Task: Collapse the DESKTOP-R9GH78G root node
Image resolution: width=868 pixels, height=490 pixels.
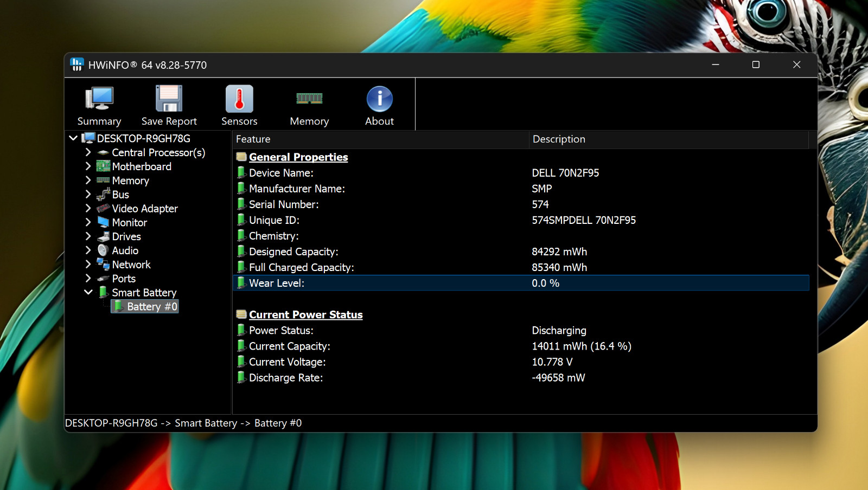Action: tap(73, 138)
